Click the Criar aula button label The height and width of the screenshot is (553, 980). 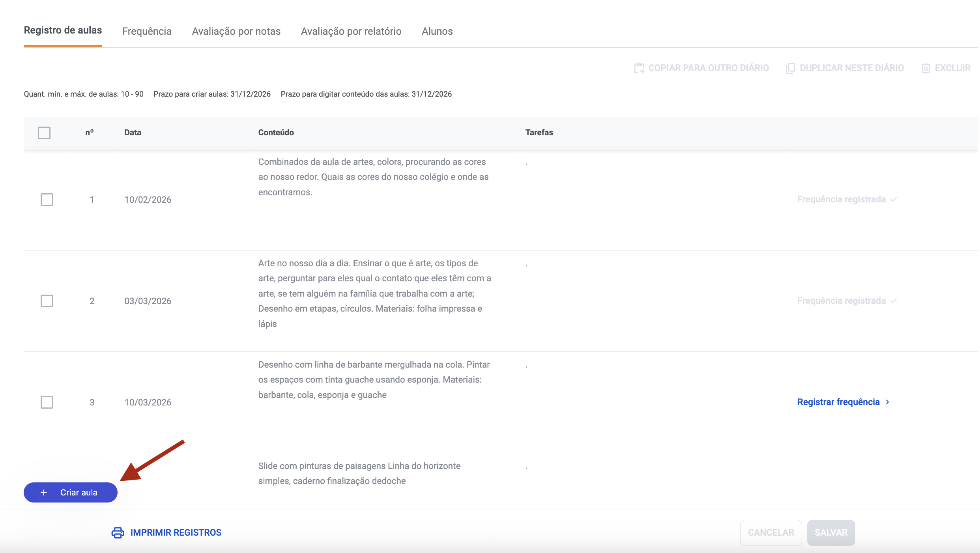79,493
